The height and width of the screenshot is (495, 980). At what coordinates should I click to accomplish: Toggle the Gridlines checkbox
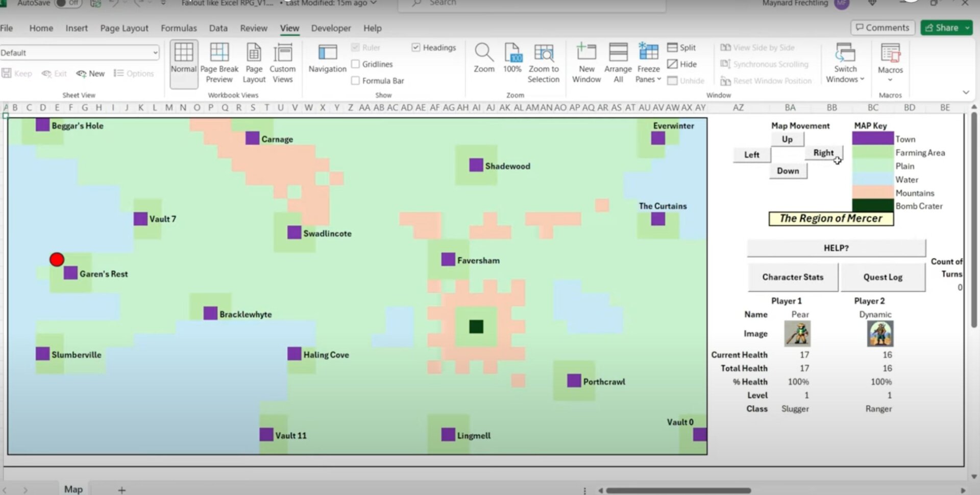pyautogui.click(x=356, y=64)
